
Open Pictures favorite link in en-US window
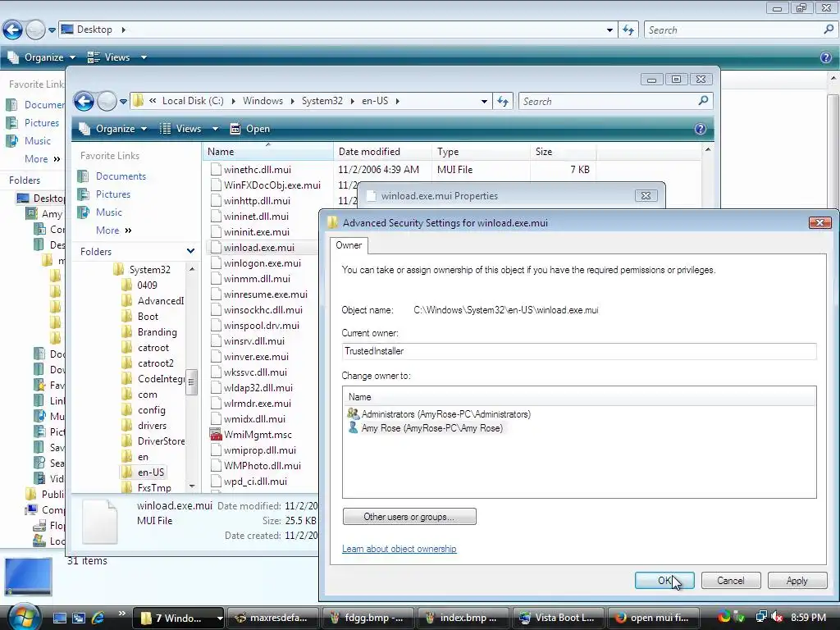coord(113,194)
